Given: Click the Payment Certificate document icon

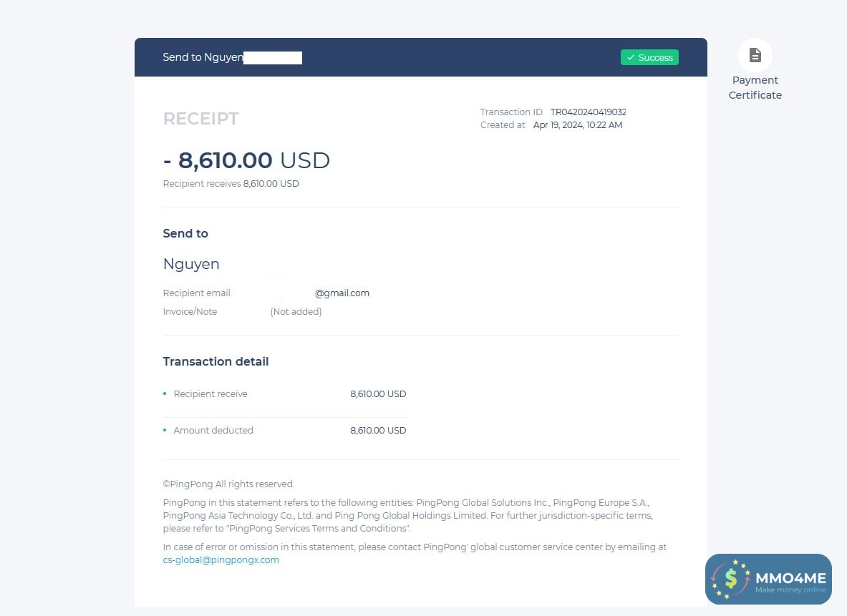Looking at the screenshot, I should tap(755, 55).
